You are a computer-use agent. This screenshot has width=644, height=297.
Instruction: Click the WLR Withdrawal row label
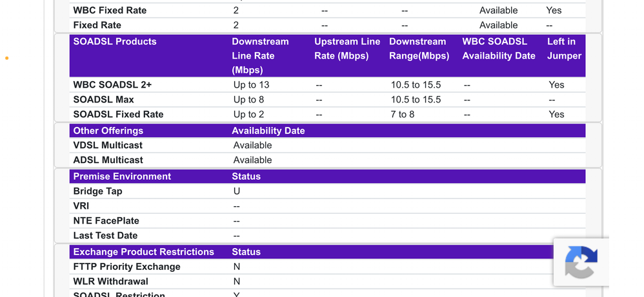click(110, 282)
